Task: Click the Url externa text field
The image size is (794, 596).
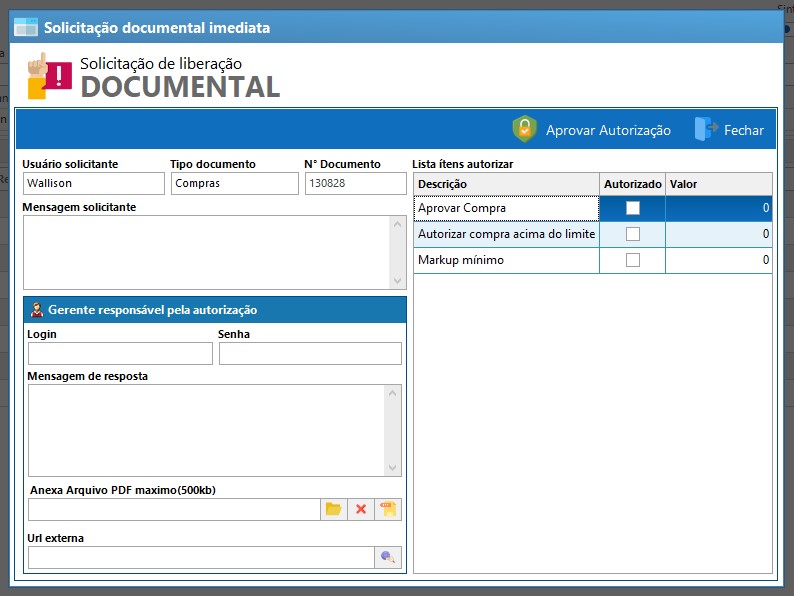Action: tap(200, 557)
